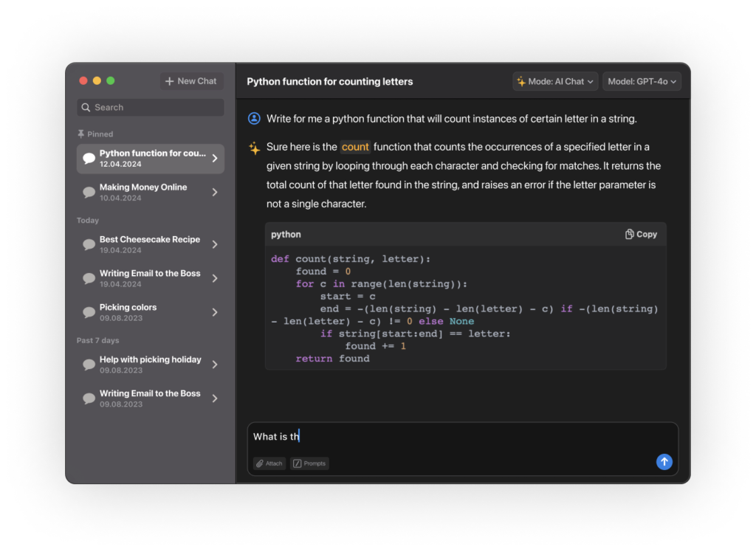Click the yellow minimize window button
The height and width of the screenshot is (552, 756).
point(97,80)
